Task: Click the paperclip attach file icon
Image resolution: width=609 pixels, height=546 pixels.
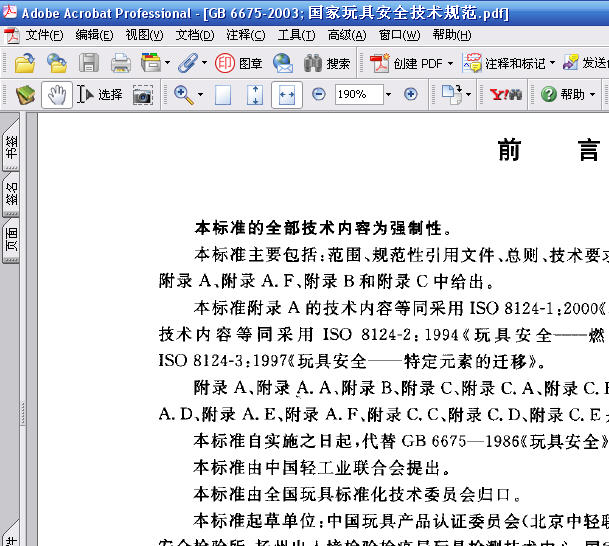Action: pyautogui.click(x=188, y=63)
